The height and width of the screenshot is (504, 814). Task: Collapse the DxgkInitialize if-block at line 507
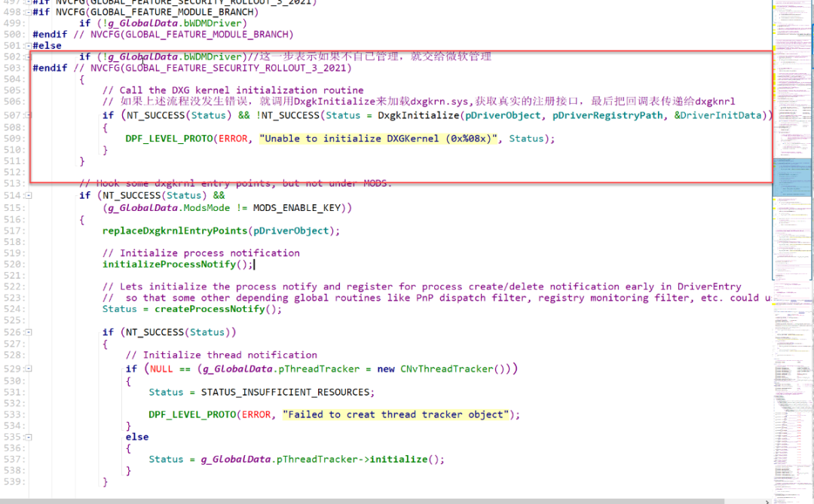28,115
